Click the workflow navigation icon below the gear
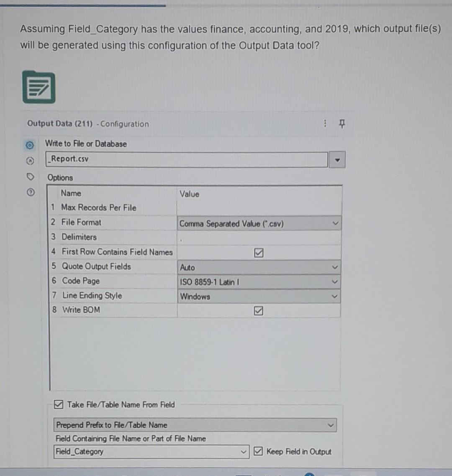Screen dimensions: 452x476 coord(29,160)
